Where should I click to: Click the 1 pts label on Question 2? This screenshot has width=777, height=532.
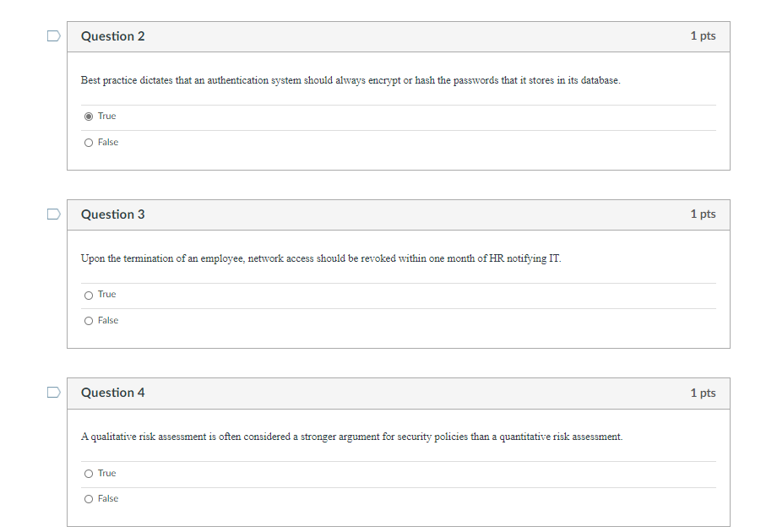click(x=704, y=35)
